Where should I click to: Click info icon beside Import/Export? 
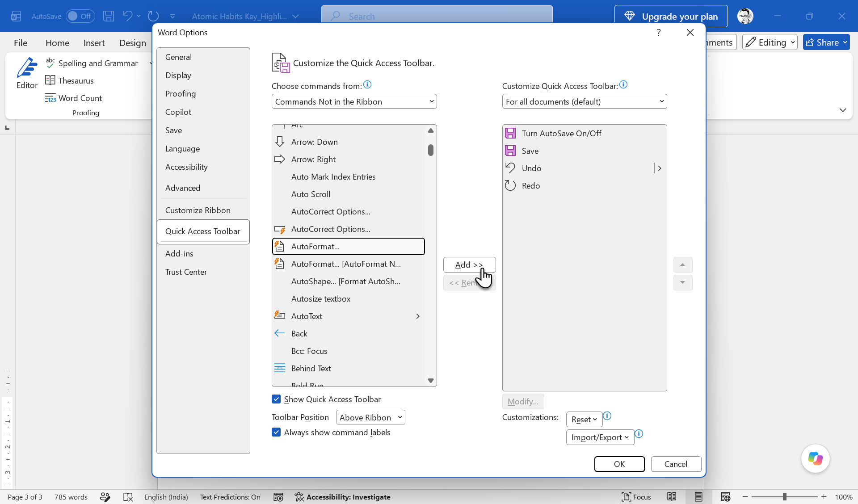639,433
